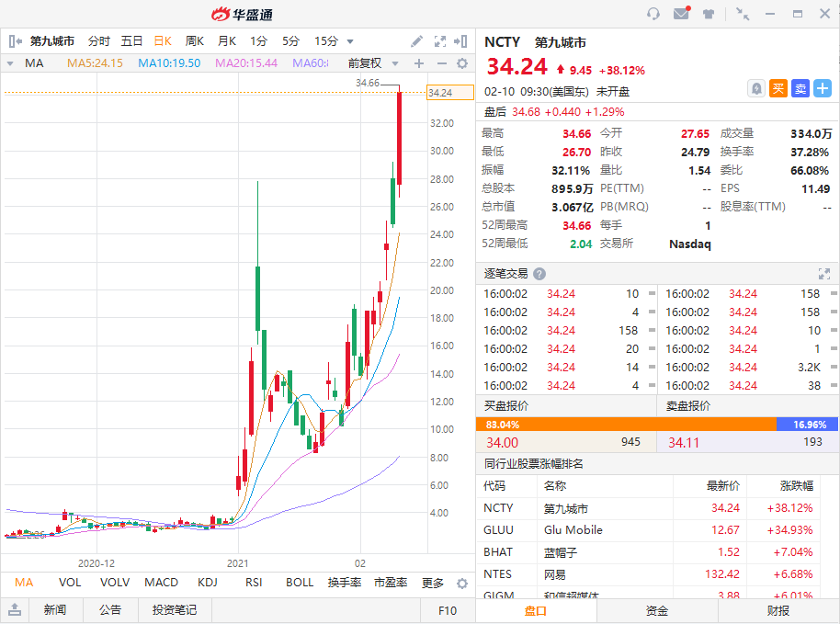Screen dimensions: 840x624
Task: Open the 投资笔记 tab
Action: [x=175, y=610]
